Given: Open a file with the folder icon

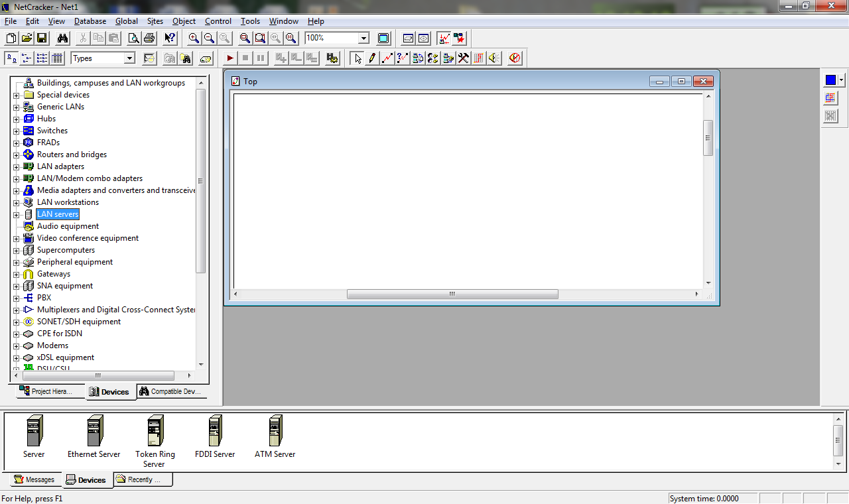Looking at the screenshot, I should click(x=27, y=38).
